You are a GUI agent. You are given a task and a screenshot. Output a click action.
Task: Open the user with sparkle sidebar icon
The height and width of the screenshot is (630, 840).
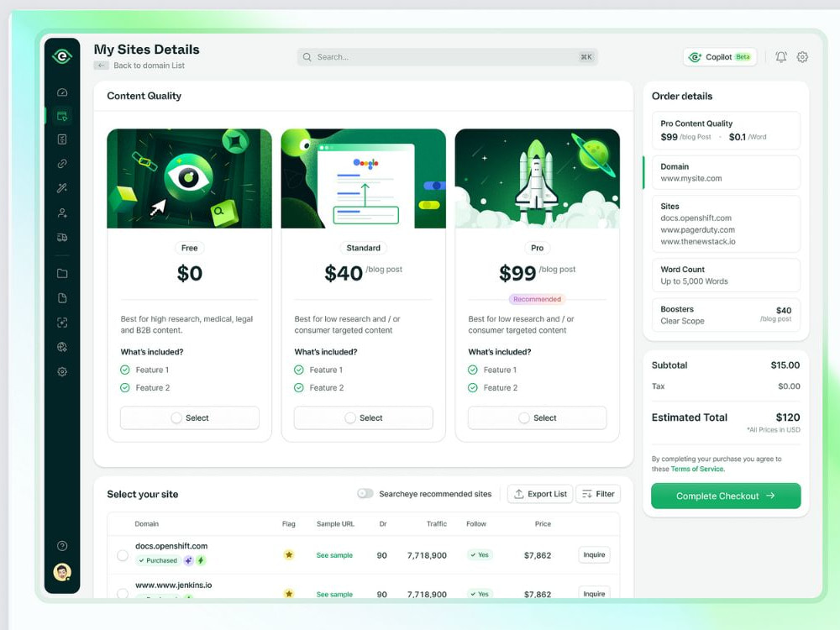62,213
